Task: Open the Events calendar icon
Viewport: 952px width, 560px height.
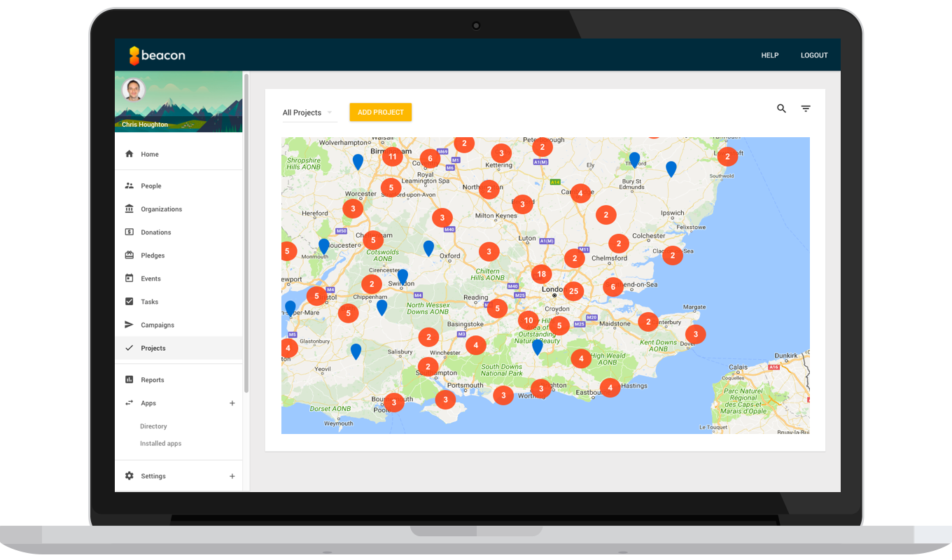Action: pyautogui.click(x=129, y=279)
